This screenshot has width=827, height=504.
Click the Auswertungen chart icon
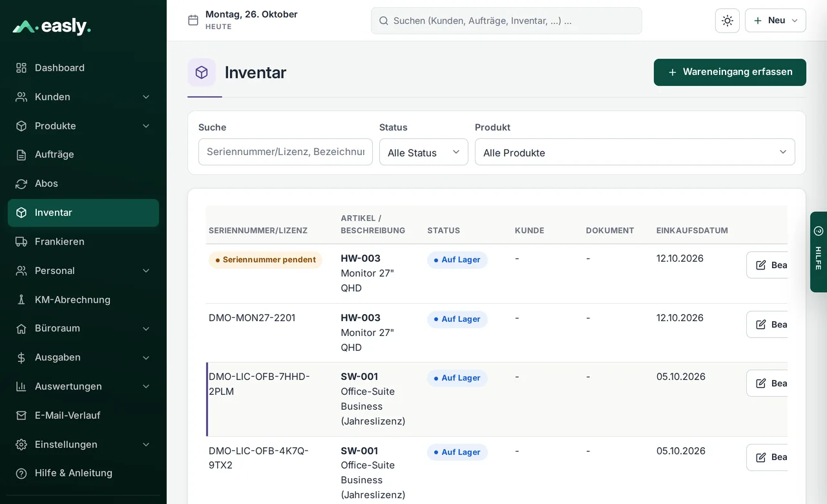pos(21,386)
